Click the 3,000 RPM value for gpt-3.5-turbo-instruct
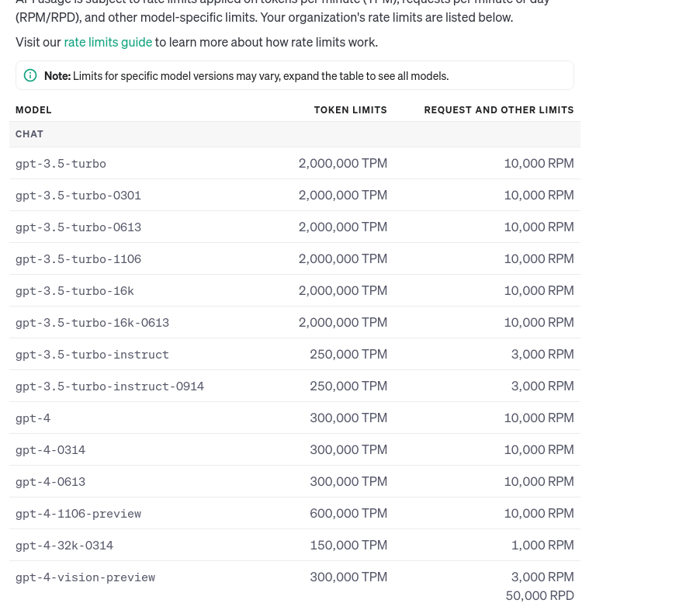The image size is (700, 610). (x=542, y=355)
